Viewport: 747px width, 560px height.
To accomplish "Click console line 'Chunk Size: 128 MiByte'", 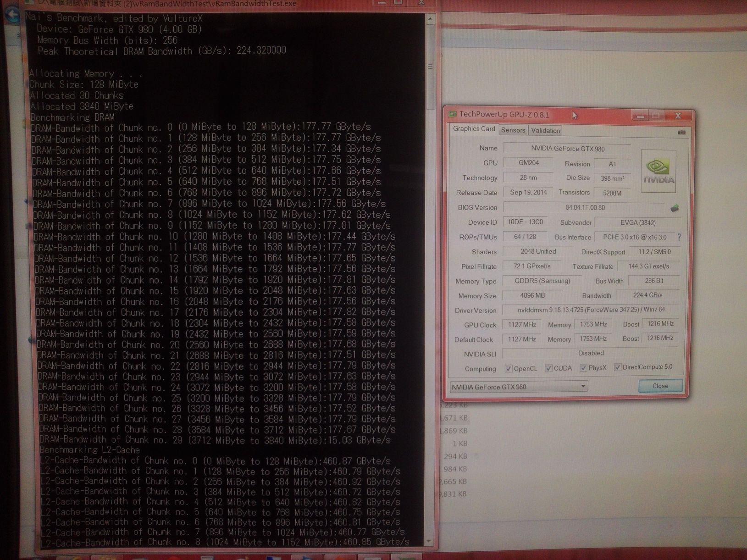I will tap(84, 84).
